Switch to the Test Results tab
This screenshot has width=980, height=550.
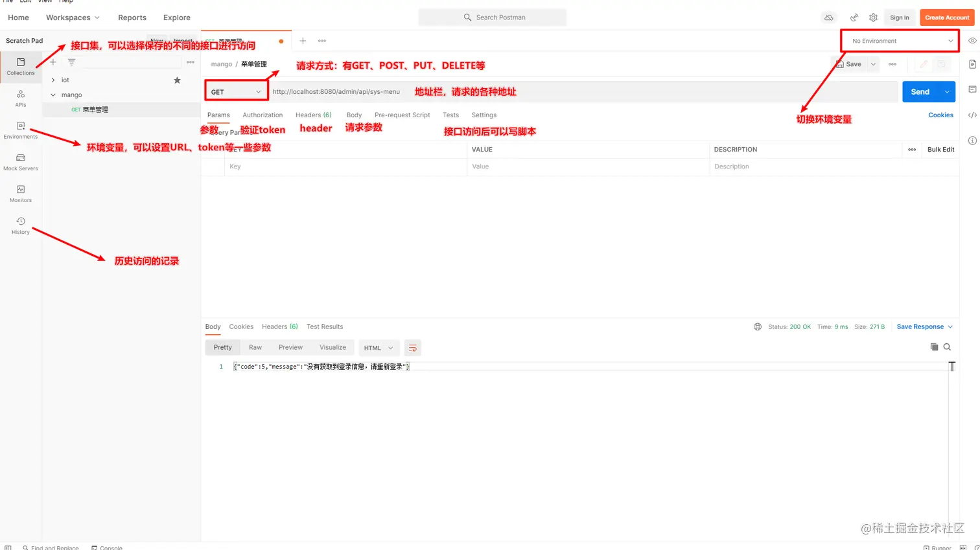click(x=325, y=327)
